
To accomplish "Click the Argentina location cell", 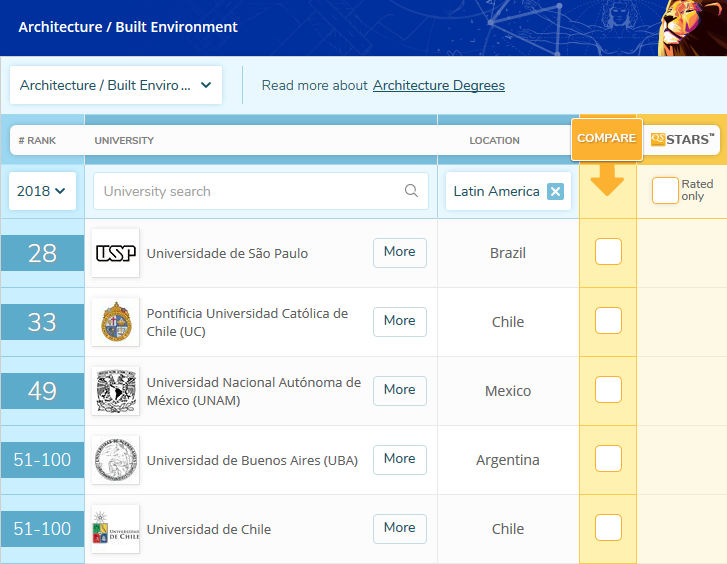I will point(508,460).
